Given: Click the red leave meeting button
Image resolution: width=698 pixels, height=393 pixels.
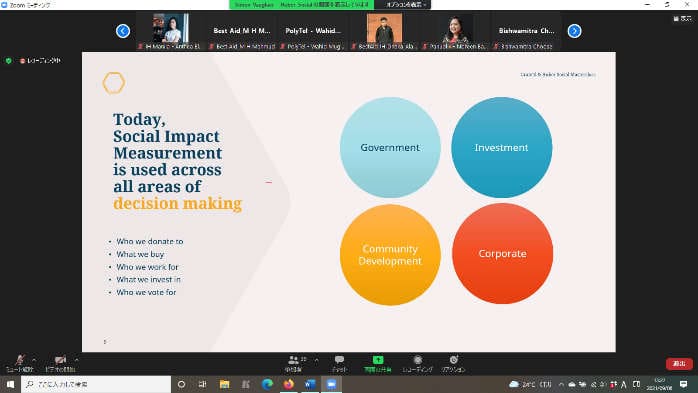Looking at the screenshot, I should click(679, 364).
